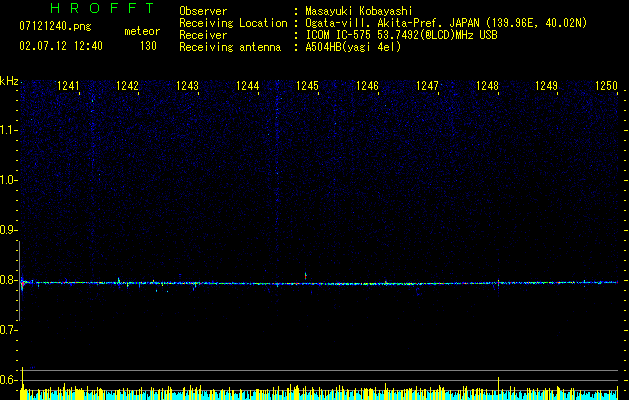Image resolution: width=629 pixels, height=400 pixels.
Task: Click the 1.1 frequency axis label
Action: coord(7,130)
